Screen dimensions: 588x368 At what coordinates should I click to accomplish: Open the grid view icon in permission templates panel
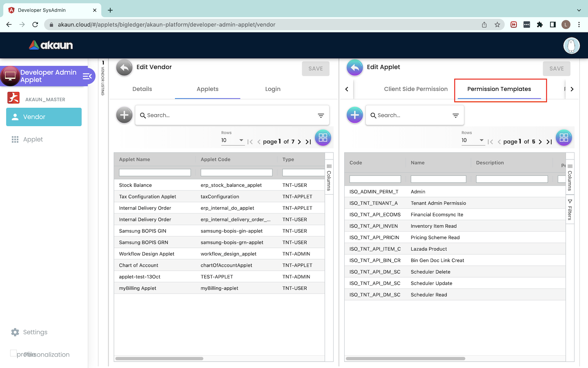pos(564,138)
